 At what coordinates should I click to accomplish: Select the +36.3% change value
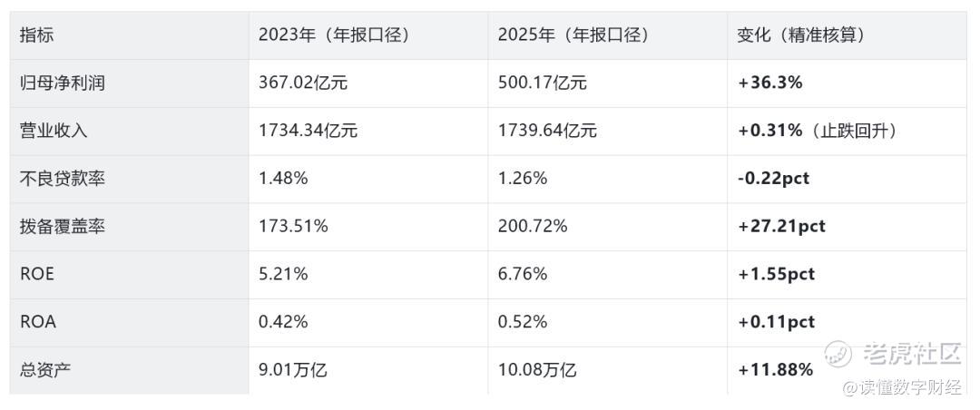click(x=770, y=83)
